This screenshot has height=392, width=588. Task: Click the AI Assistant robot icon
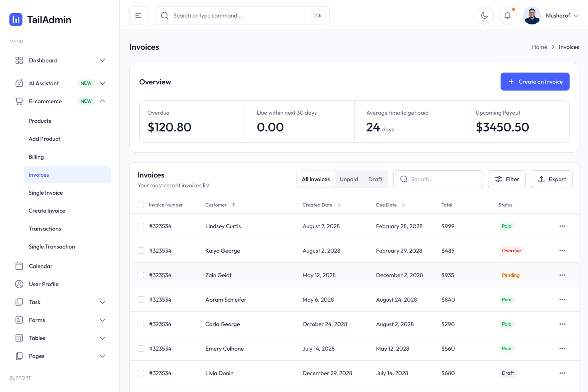tap(19, 83)
